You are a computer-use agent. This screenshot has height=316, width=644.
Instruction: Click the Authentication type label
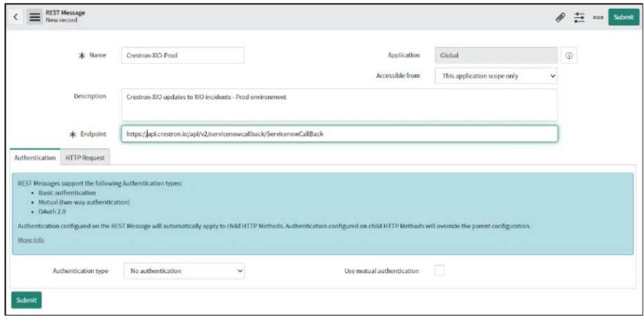(x=80, y=271)
